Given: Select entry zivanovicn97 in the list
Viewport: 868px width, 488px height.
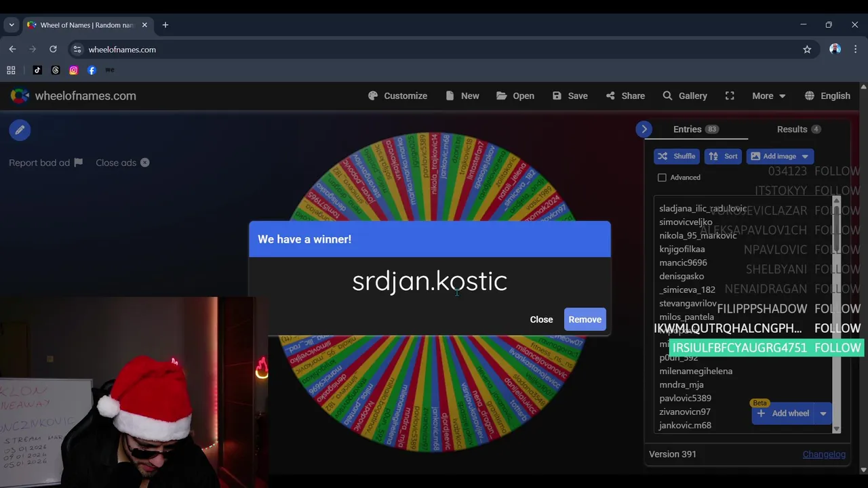Looking at the screenshot, I should pyautogui.click(x=685, y=411).
